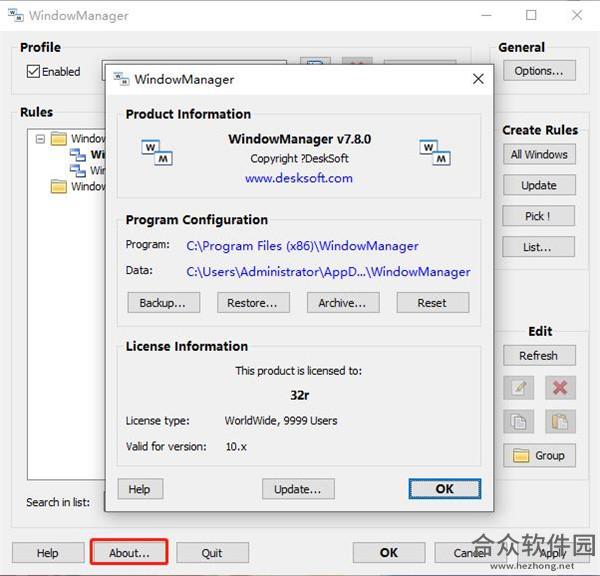This screenshot has width=600, height=576.
Task: Open the About... button
Action: coord(129,552)
